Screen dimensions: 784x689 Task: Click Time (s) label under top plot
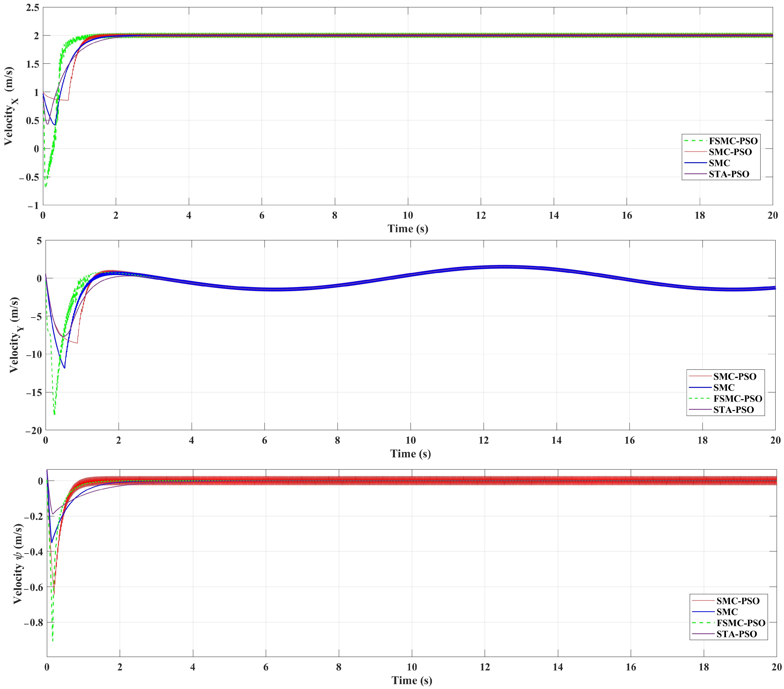click(x=408, y=229)
